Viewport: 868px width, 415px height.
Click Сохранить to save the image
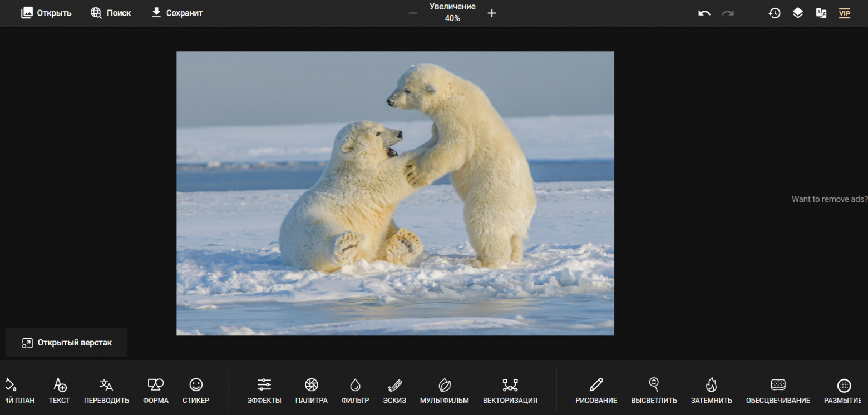[x=176, y=12]
